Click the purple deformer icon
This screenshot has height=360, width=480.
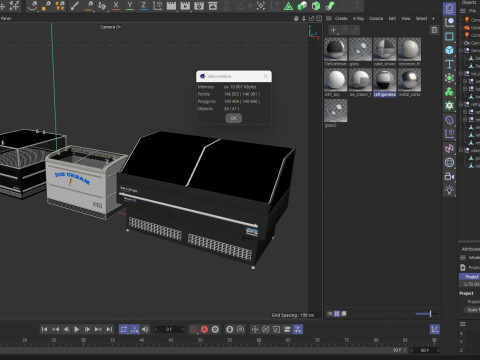click(449, 120)
